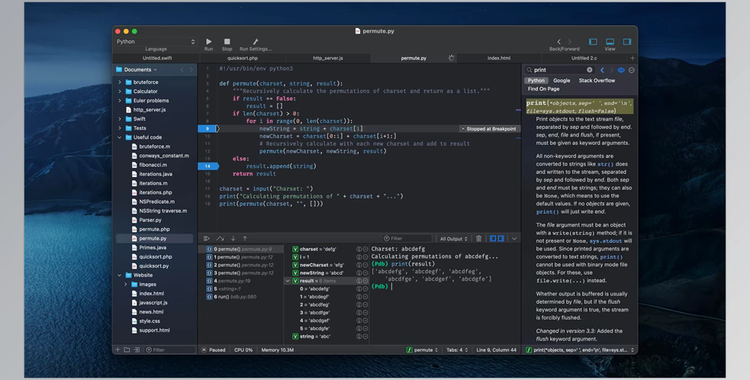Toggle the right sidebar view icon
Image resolution: width=750 pixels, height=380 pixels.
click(627, 42)
